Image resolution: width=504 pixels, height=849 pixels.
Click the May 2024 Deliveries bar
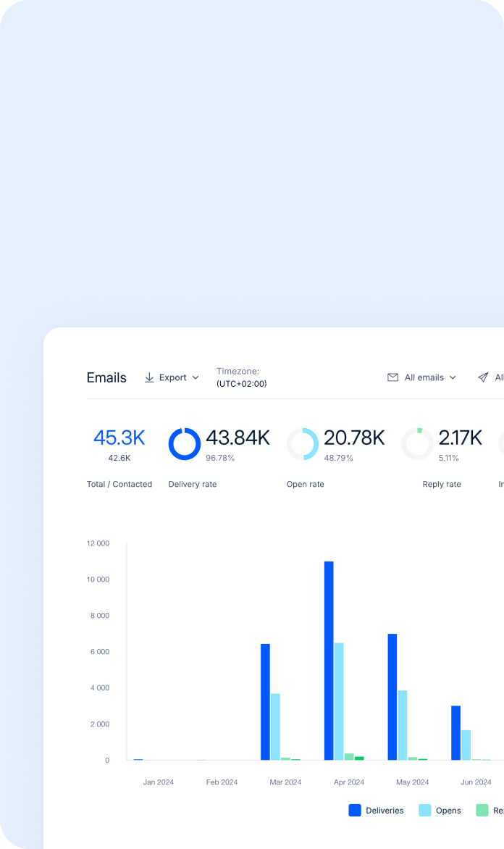tap(392, 697)
